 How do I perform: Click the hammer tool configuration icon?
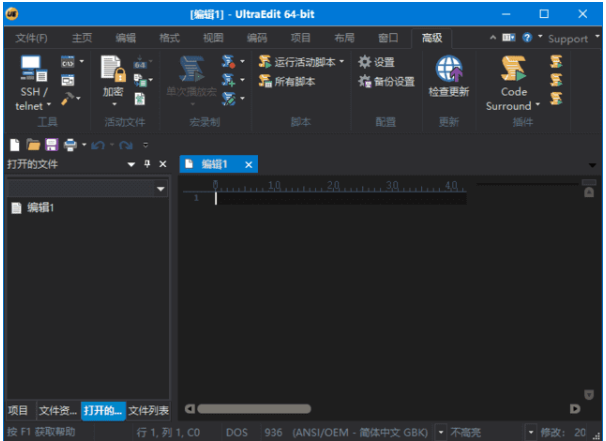[x=67, y=99]
